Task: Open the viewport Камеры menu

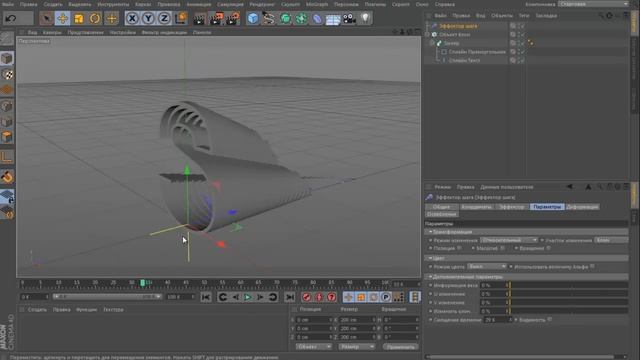Action: [x=52, y=32]
